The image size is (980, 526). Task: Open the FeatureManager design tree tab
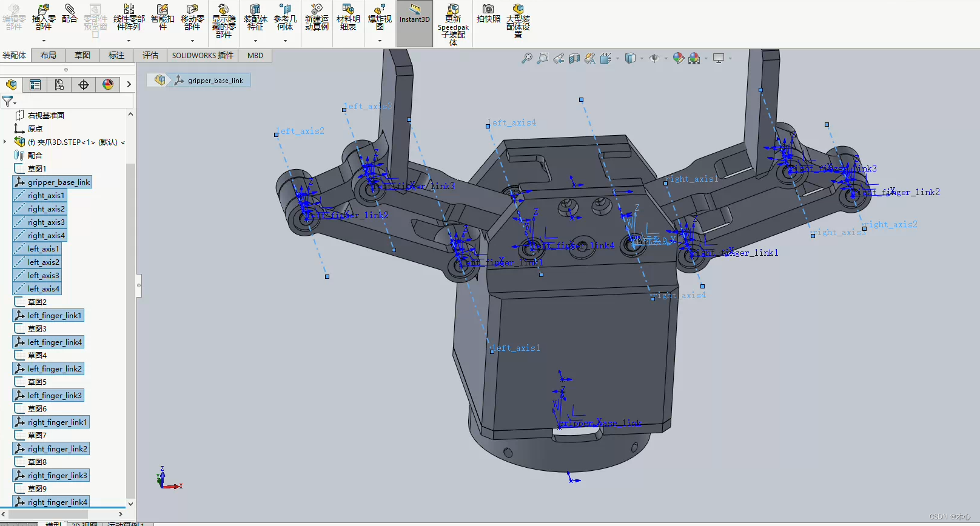(x=12, y=85)
